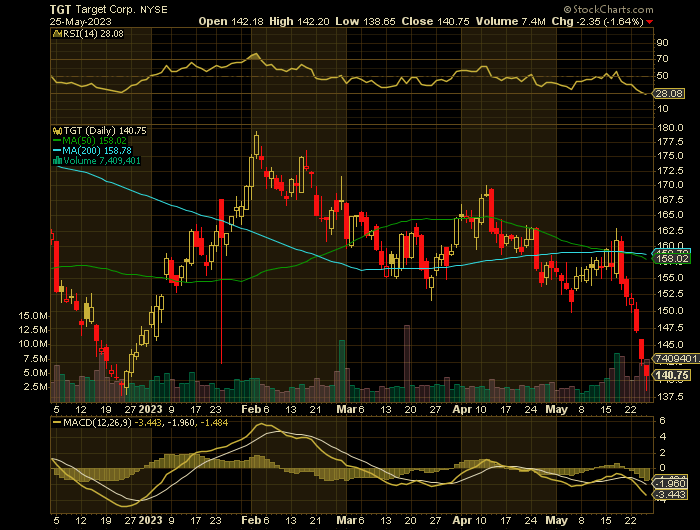Click the 70 level on the RSI axis
700x530 pixels.
(x=662, y=59)
